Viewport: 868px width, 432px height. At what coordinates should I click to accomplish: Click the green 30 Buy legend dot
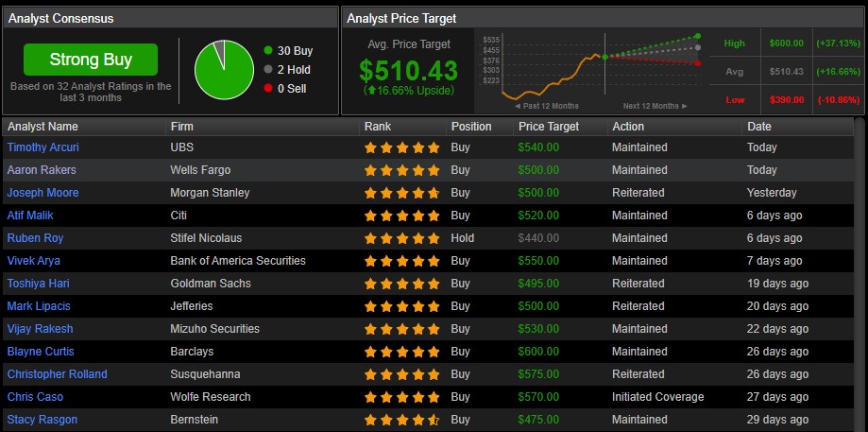coord(268,50)
